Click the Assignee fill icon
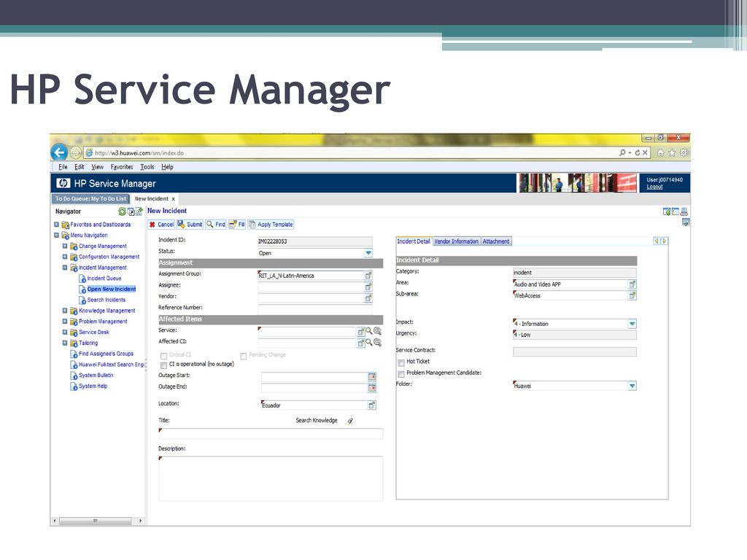Screen dimensions: 747x560 click(x=368, y=287)
